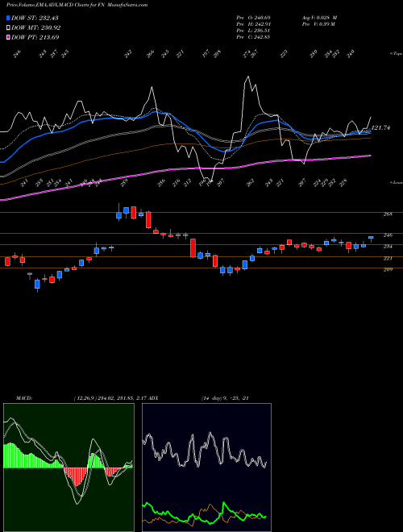
Task: Click the latest blue candlestick at far right
Action: tap(371, 239)
